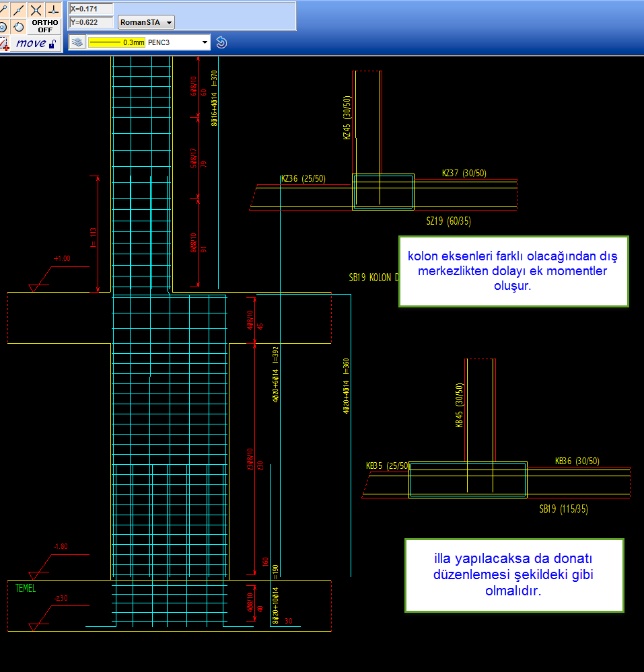The width and height of the screenshot is (644, 672).
Task: Select the midpoint snap tool
Action: pos(19,9)
